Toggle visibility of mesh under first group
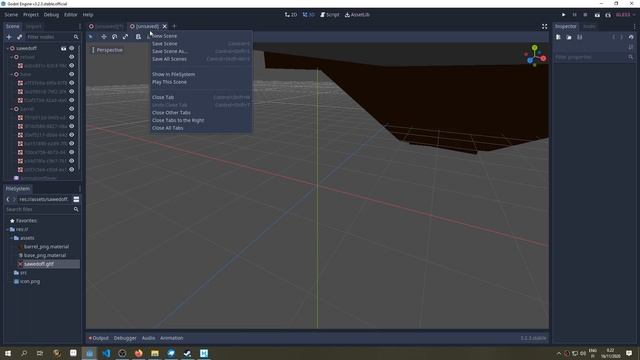 coord(71,66)
